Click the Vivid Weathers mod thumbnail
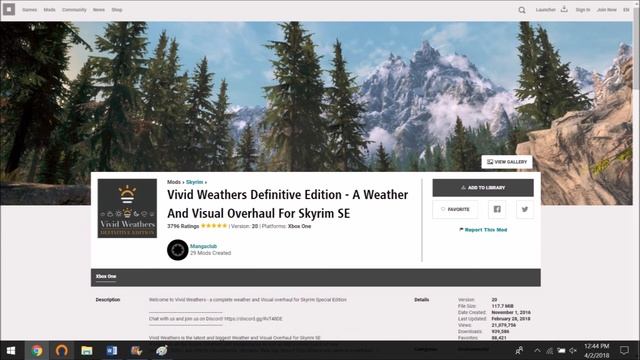 coord(127,208)
